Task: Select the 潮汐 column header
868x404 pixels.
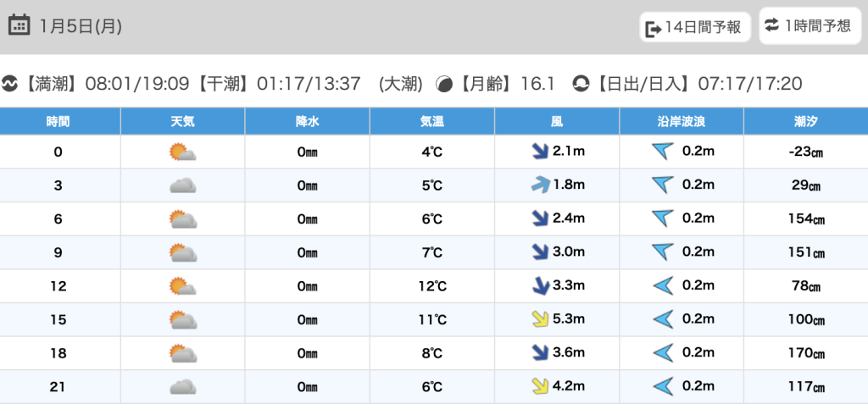Action: pos(805,121)
